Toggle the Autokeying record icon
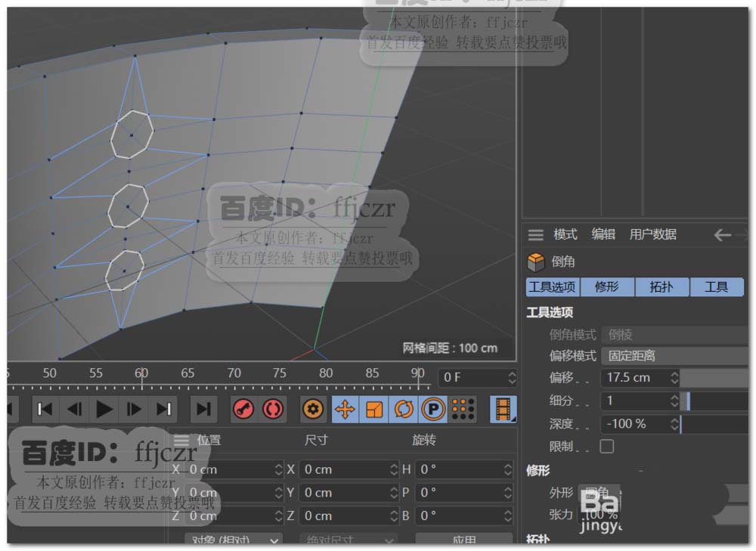This screenshot has width=756, height=551. coord(273,409)
